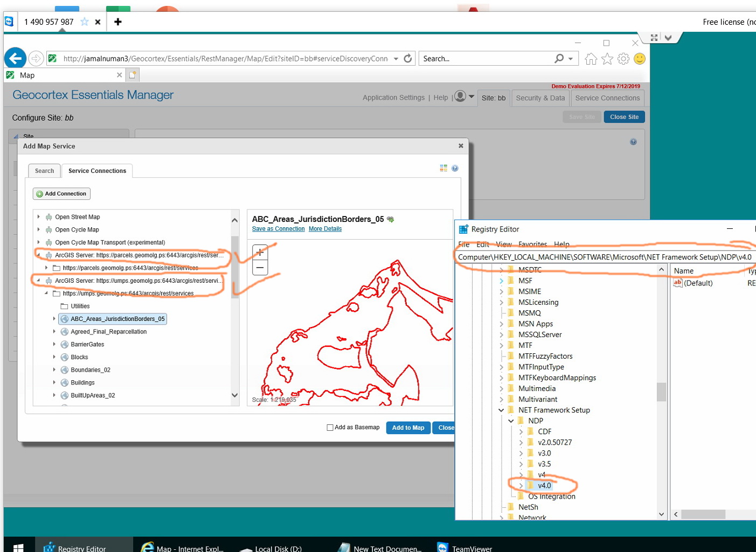Select the MSSQLServer registry key
Screen dimensions: 756x552
pyautogui.click(x=539, y=335)
